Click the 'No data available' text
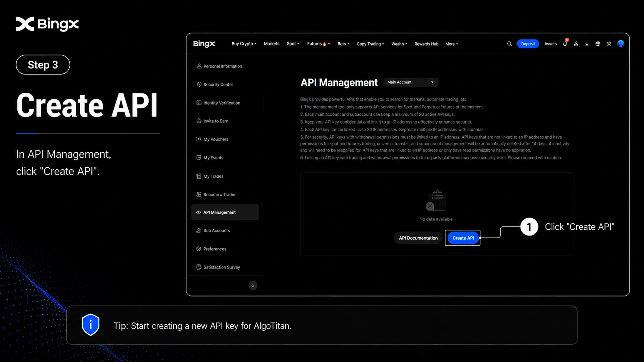The height and width of the screenshot is (362, 644). pyautogui.click(x=436, y=219)
